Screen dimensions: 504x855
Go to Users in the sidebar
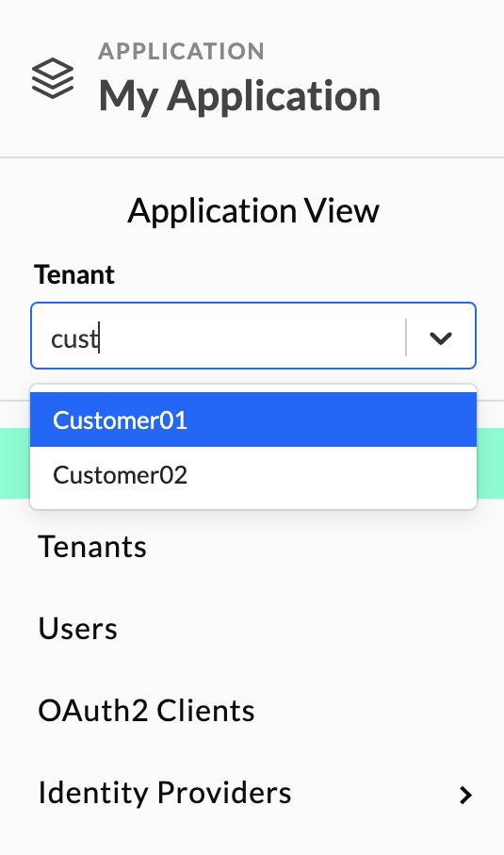coord(78,629)
